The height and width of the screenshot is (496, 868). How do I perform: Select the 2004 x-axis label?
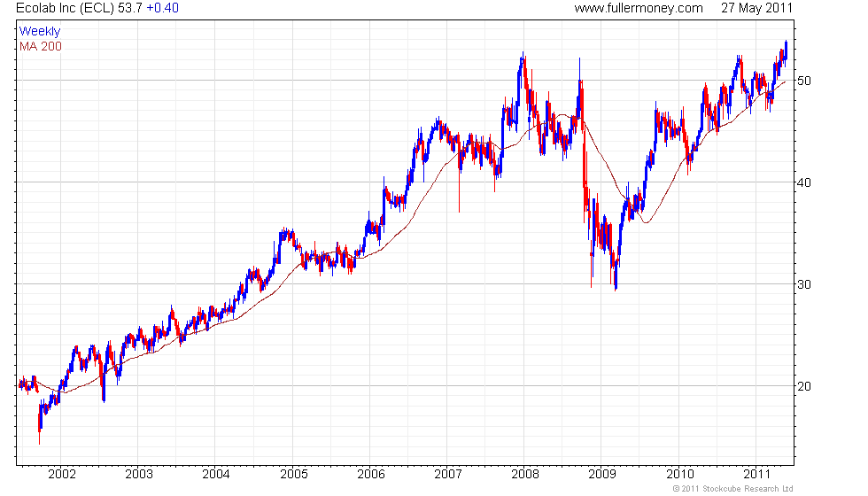(216, 474)
